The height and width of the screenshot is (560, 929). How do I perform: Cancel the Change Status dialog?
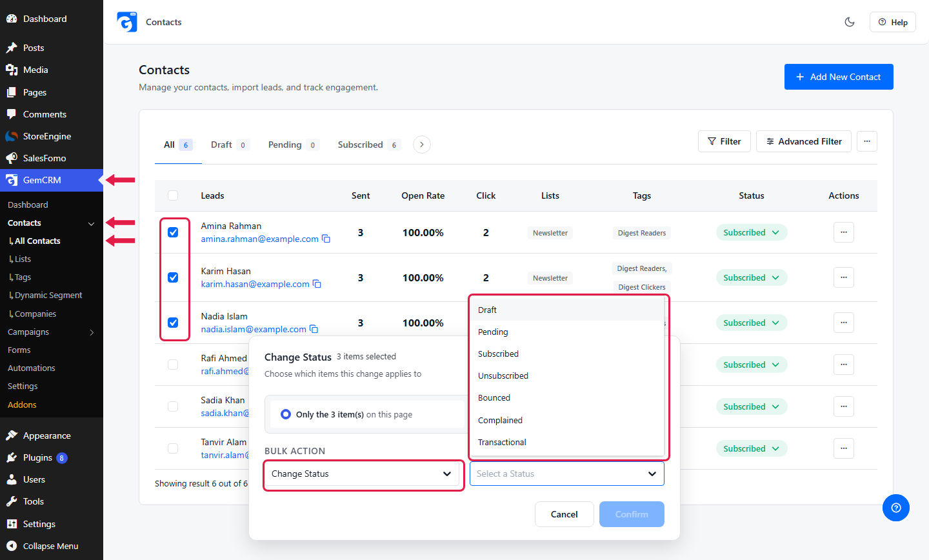click(564, 514)
